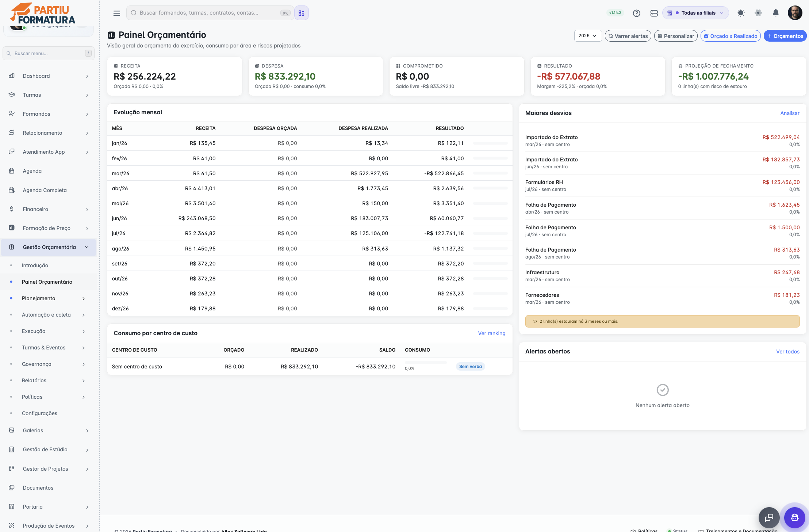The image size is (809, 532).
Task: Click the Formação de Preço chart icon
Action: [x=12, y=228]
